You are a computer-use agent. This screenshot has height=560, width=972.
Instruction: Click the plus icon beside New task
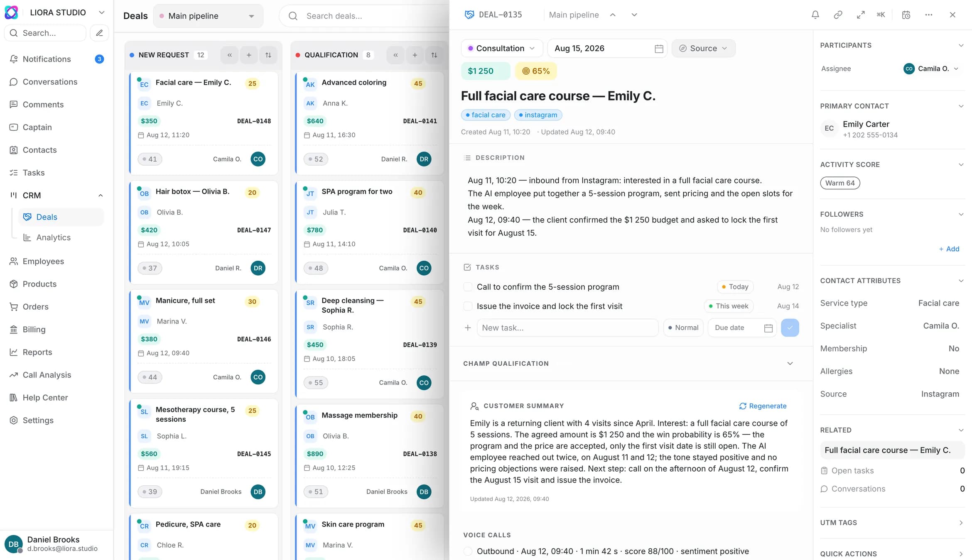468,328
